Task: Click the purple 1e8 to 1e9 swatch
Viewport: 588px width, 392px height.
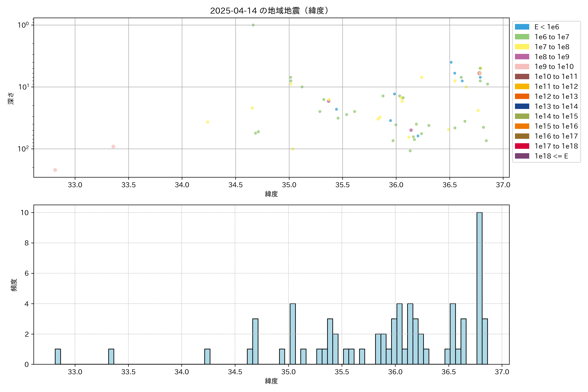Action: [x=522, y=57]
